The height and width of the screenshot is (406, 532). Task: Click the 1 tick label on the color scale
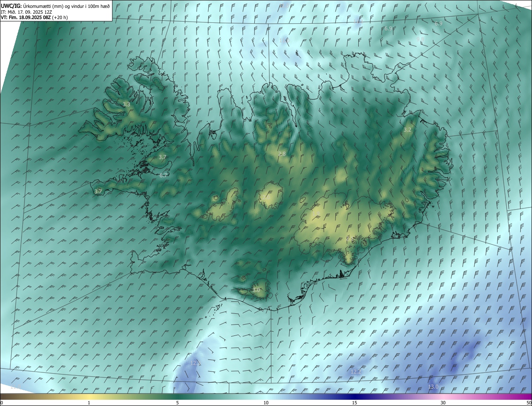(x=89, y=403)
